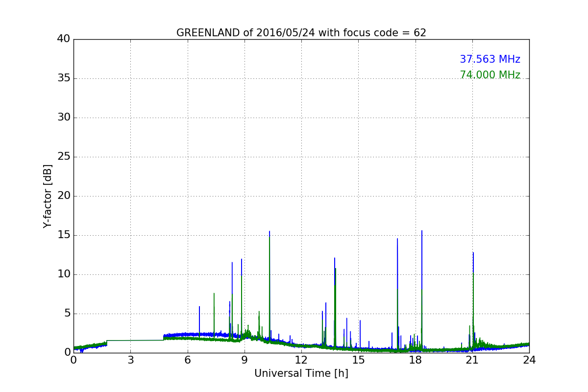The width and height of the screenshot is (588, 392).
Task: Click the 20 tick label on y-axis
Action: coord(64,196)
